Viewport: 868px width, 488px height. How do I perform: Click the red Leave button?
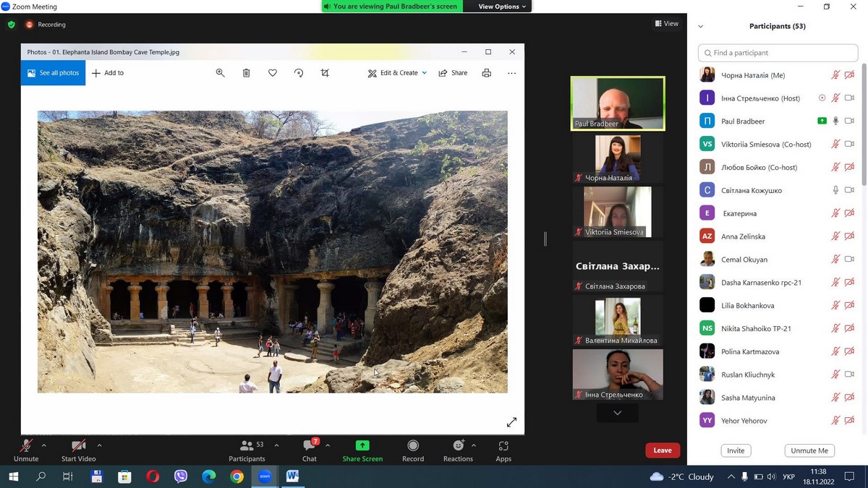tap(663, 450)
